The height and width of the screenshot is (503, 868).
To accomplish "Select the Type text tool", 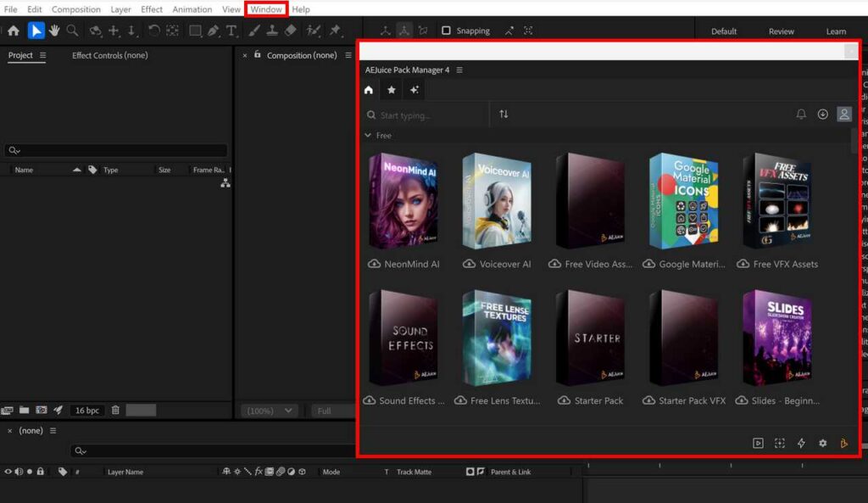I will 231,31.
